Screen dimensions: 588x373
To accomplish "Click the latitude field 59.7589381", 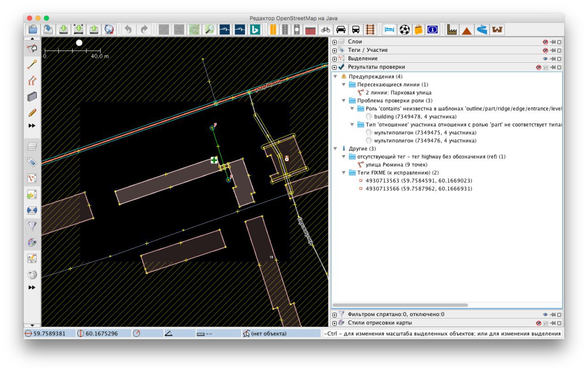I will coord(49,334).
